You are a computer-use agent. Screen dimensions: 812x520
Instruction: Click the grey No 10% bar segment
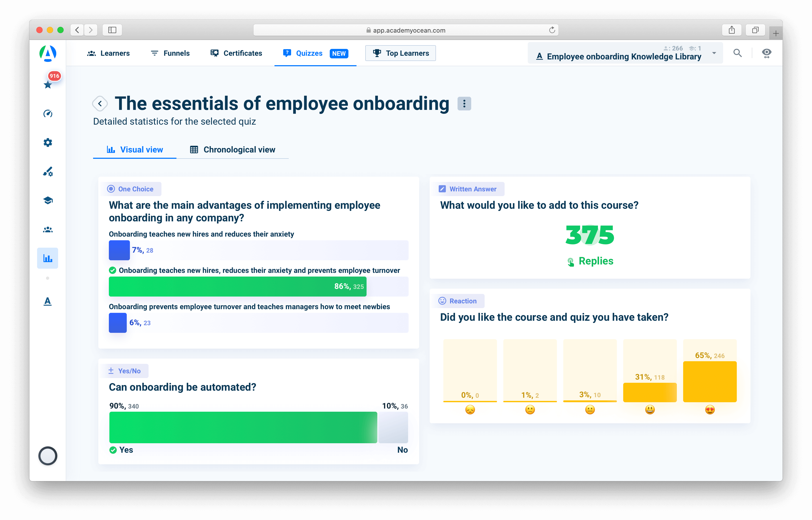tap(393, 427)
